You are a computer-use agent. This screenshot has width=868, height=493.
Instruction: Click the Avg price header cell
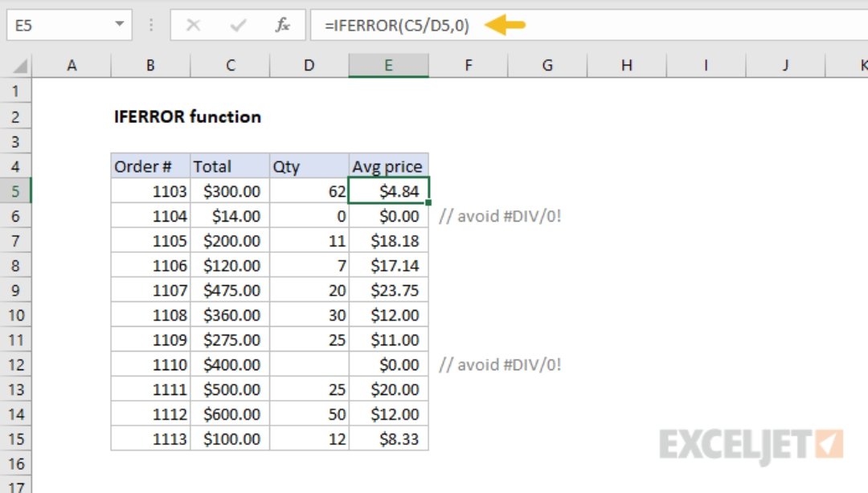(x=388, y=166)
